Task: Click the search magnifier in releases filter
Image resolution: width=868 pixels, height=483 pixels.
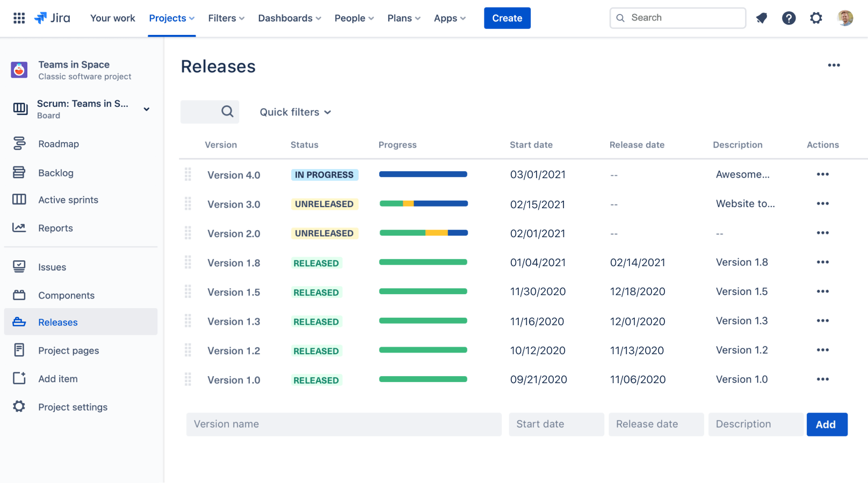Action: pos(227,112)
